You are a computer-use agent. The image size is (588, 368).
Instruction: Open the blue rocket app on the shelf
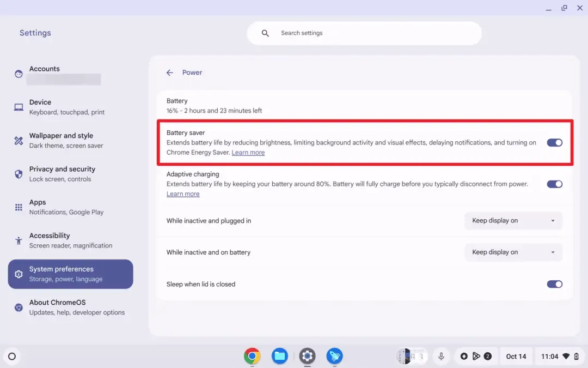(x=334, y=356)
